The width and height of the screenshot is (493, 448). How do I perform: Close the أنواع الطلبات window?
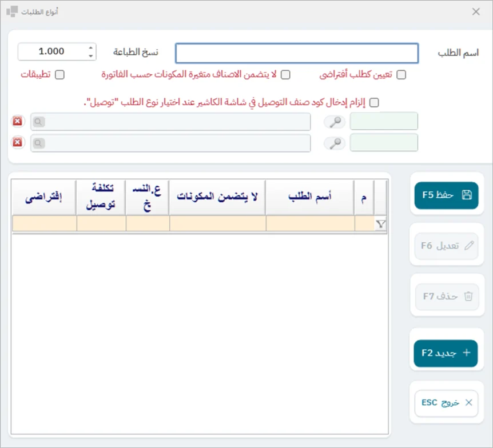click(x=476, y=11)
